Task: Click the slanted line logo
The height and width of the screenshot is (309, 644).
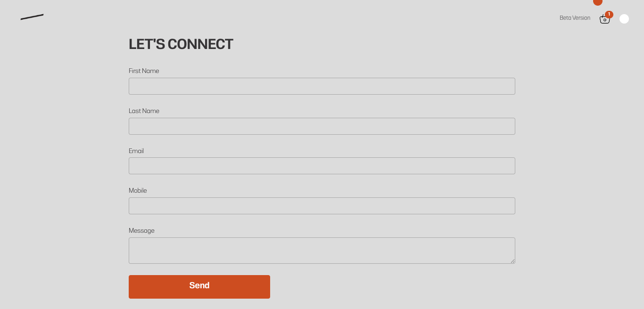Action: (x=32, y=17)
